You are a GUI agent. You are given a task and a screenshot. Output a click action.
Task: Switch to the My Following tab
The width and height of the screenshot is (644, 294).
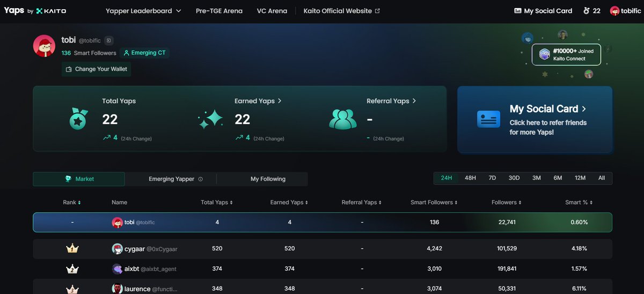click(x=268, y=179)
